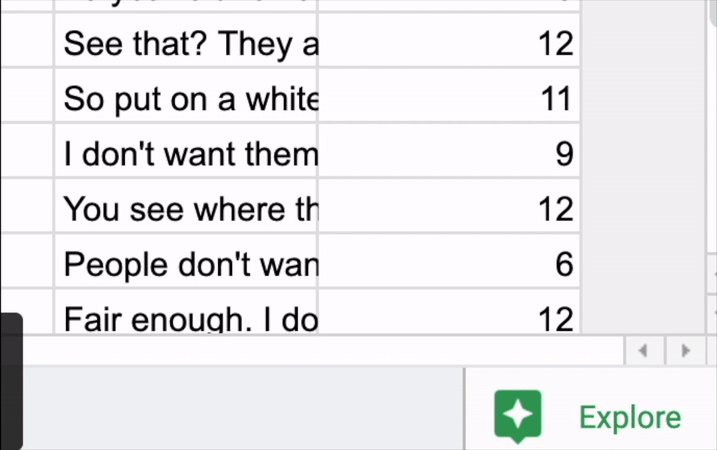
Task: Click the horizontal scrollbar track below the grid
Action: tap(320, 351)
